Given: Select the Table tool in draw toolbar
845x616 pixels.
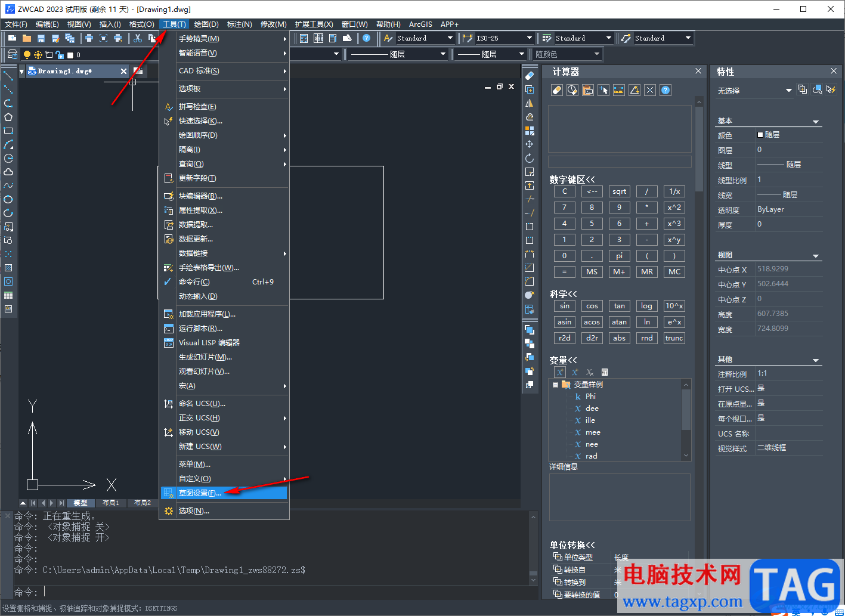Looking at the screenshot, I should pyautogui.click(x=8, y=295).
